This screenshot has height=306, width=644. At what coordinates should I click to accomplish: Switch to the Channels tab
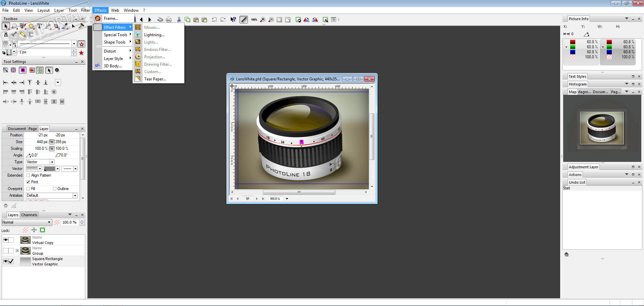[29, 215]
